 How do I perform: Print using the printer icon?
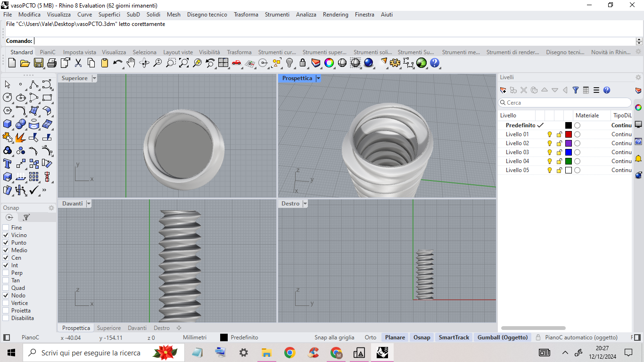point(52,63)
